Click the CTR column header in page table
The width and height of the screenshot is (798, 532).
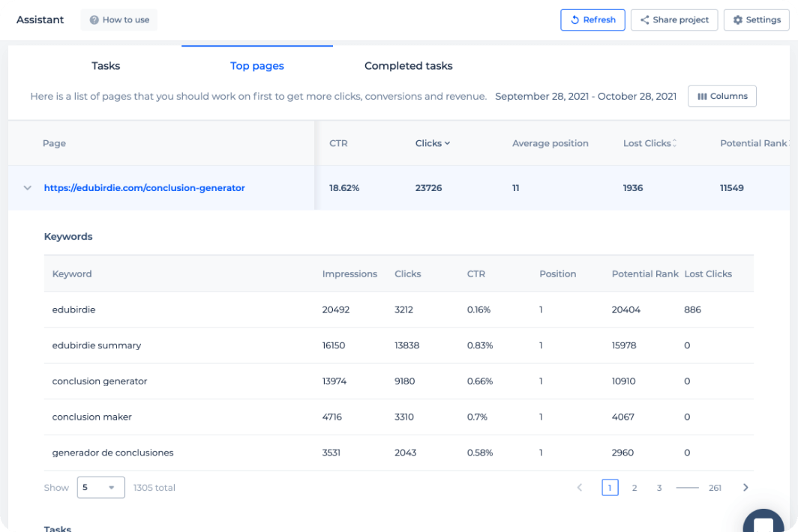pos(338,143)
